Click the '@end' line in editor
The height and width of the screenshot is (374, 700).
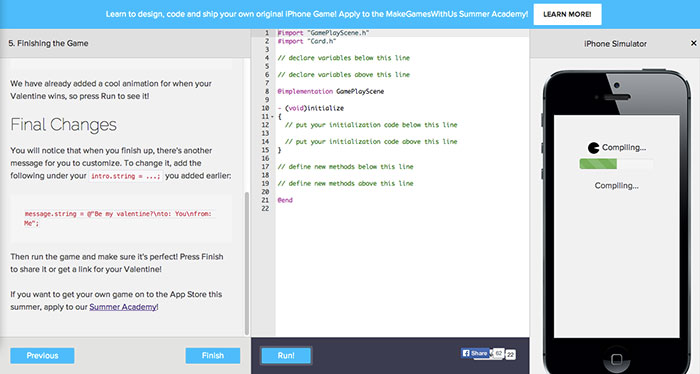coord(285,200)
